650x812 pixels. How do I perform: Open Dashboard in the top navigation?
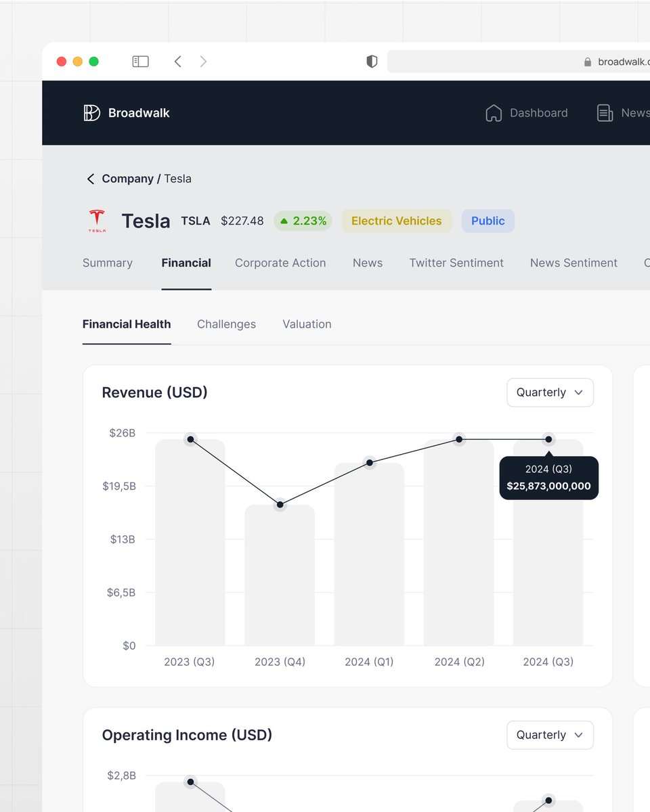tap(538, 113)
